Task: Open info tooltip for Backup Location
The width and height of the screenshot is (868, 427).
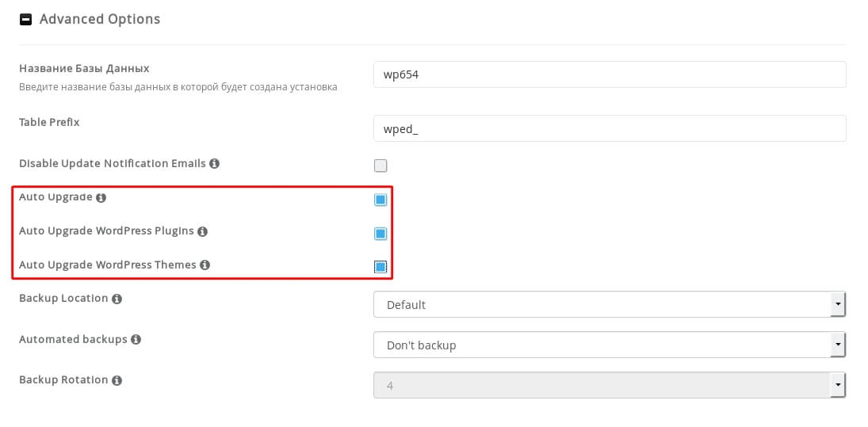Action: tap(117, 299)
